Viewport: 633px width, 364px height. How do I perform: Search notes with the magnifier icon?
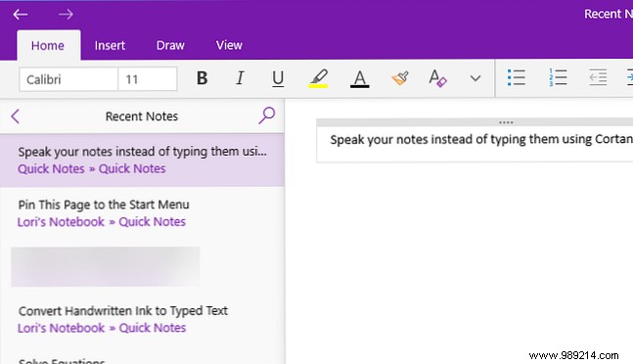(x=266, y=115)
